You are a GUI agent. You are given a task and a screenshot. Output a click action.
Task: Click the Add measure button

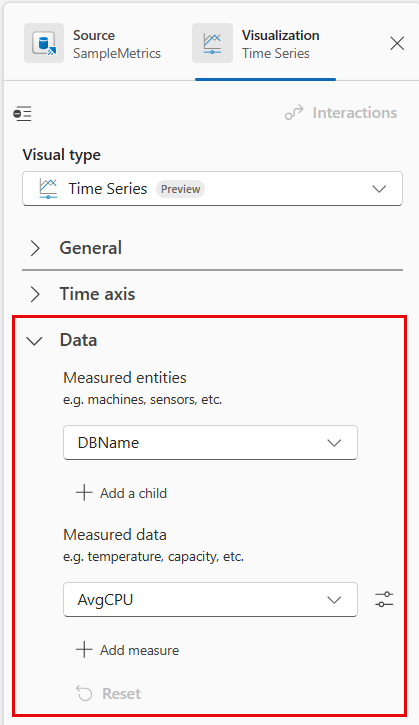coord(127,650)
